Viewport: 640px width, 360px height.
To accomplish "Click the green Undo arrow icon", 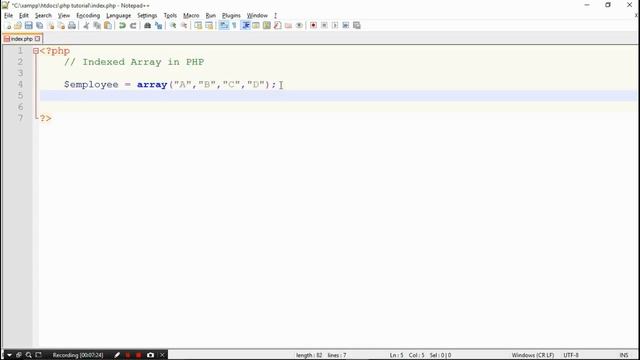I will point(122,25).
